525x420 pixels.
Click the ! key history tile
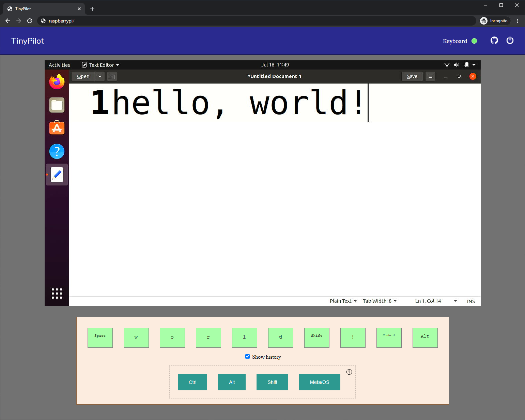(353, 338)
